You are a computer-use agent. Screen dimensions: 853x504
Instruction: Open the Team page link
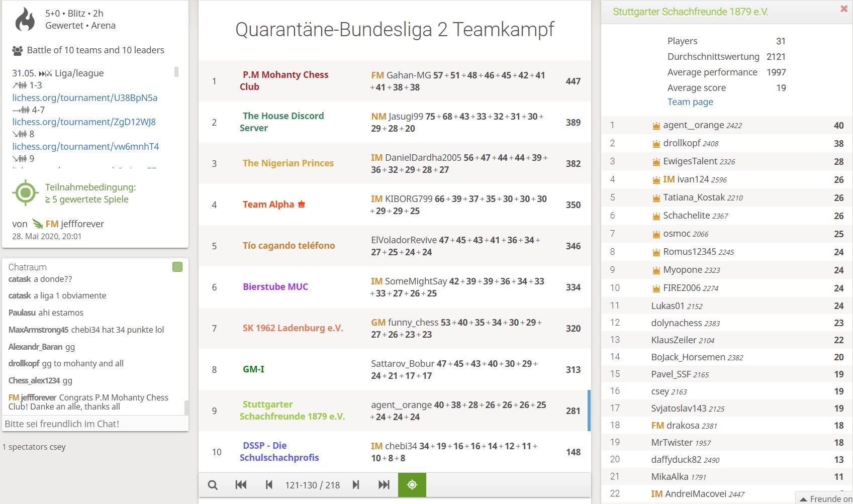690,102
